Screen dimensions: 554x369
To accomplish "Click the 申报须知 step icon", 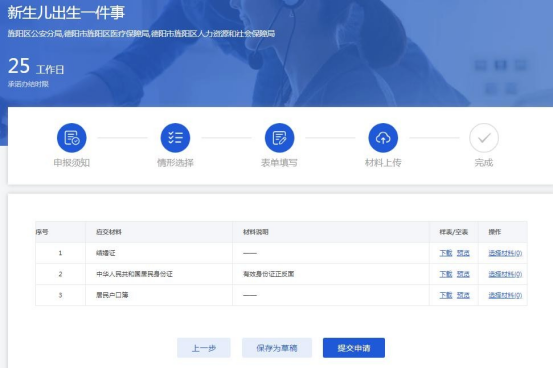I will (72, 138).
